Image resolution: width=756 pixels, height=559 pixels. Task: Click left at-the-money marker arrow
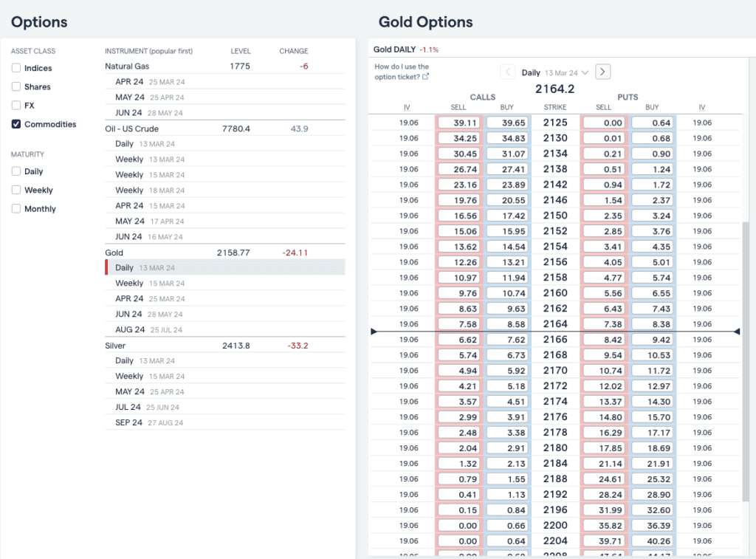tap(374, 332)
